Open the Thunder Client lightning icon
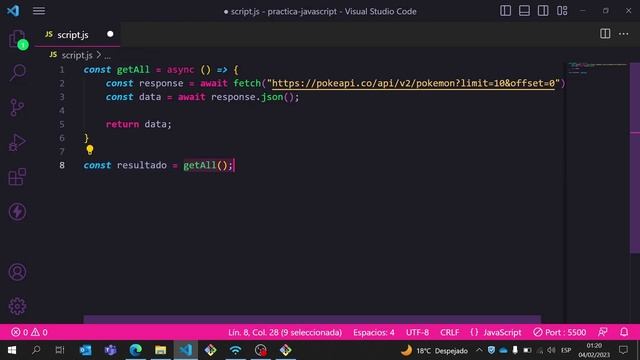This screenshot has width=640, height=360. [17, 211]
